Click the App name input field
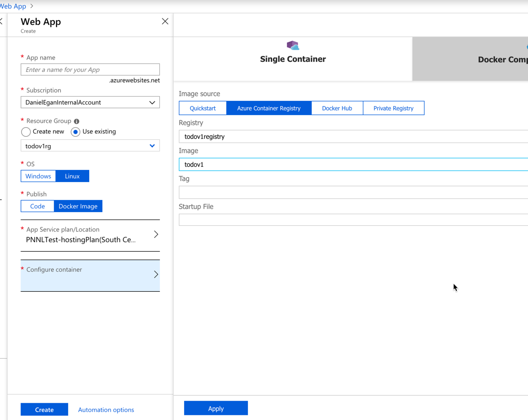 click(x=90, y=70)
